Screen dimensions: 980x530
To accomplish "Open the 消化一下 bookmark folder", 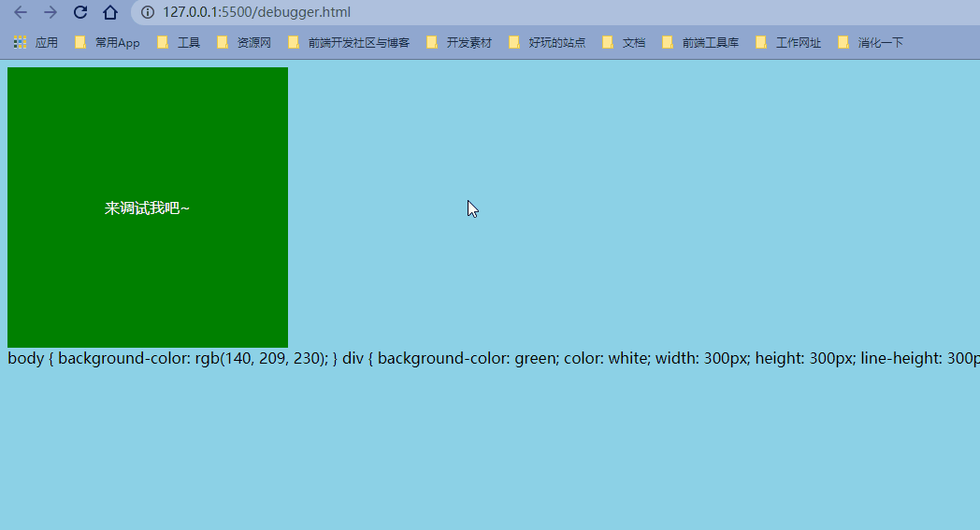I will tap(872, 42).
